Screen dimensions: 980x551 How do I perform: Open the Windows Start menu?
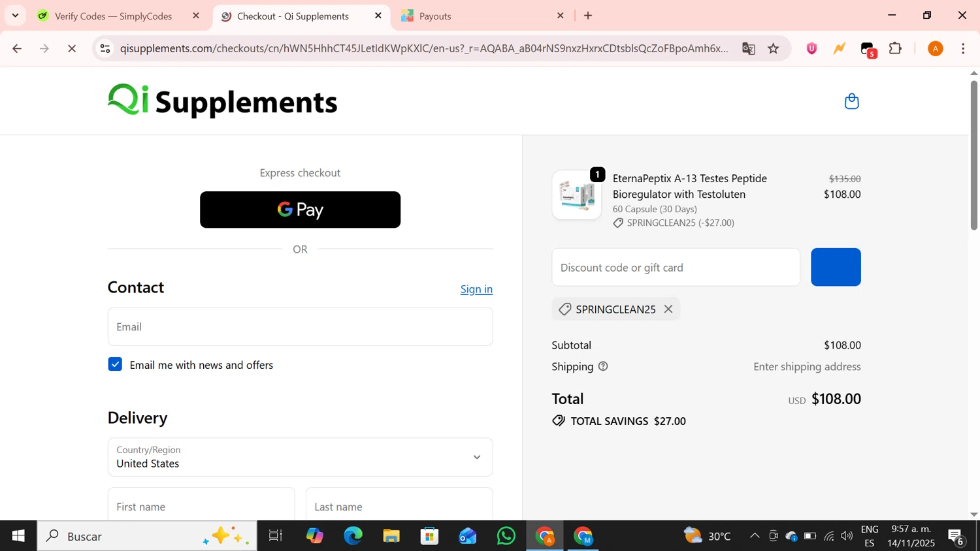[x=18, y=536]
